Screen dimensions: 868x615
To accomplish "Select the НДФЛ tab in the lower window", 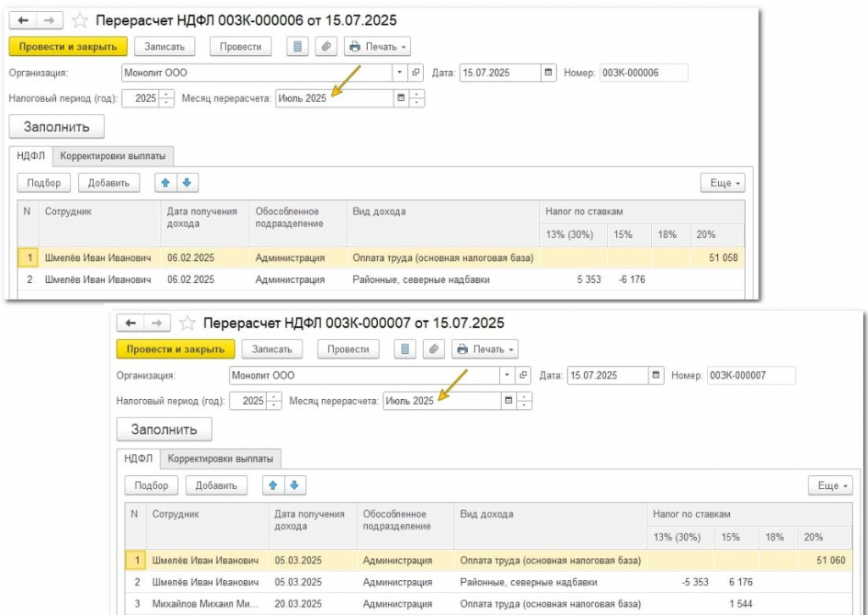I will tap(138, 458).
